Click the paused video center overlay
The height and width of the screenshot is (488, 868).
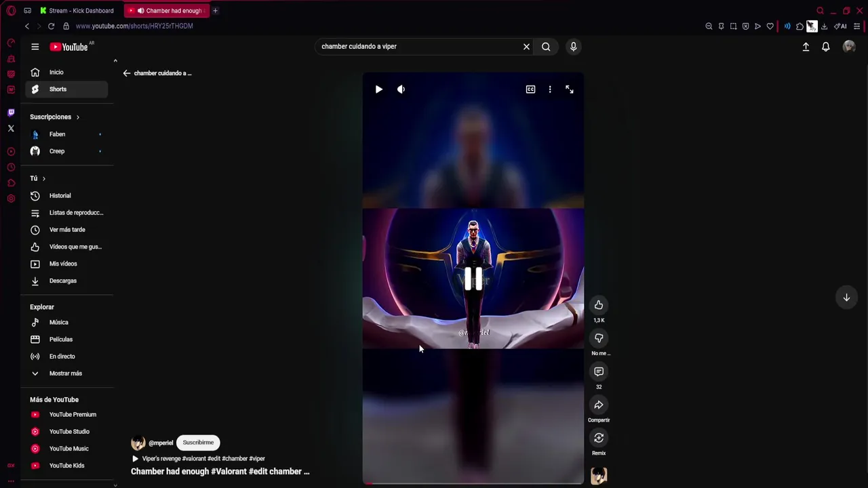click(473, 279)
